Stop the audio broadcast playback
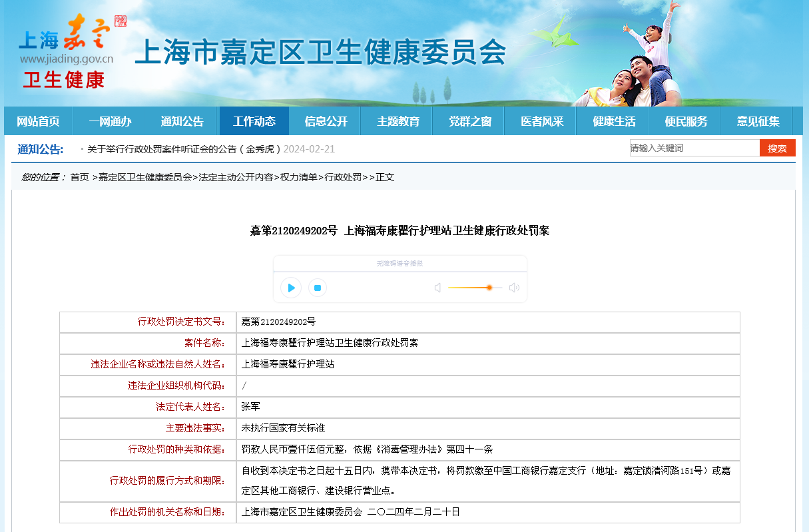This screenshot has height=532, width=809. click(318, 288)
